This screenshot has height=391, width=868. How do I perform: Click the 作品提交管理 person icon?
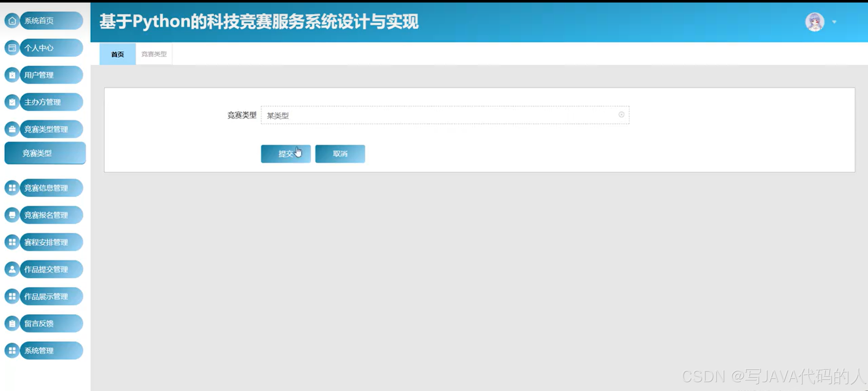pos(12,269)
